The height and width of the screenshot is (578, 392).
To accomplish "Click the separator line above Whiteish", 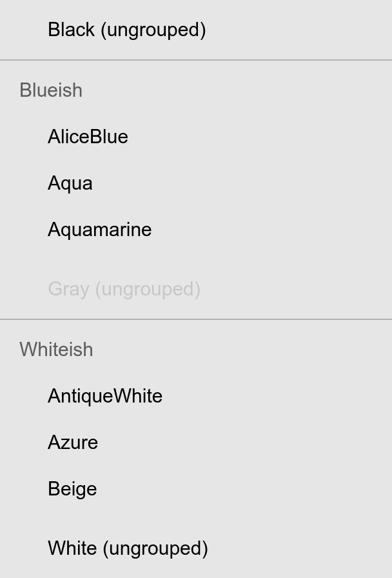I will pos(196,319).
